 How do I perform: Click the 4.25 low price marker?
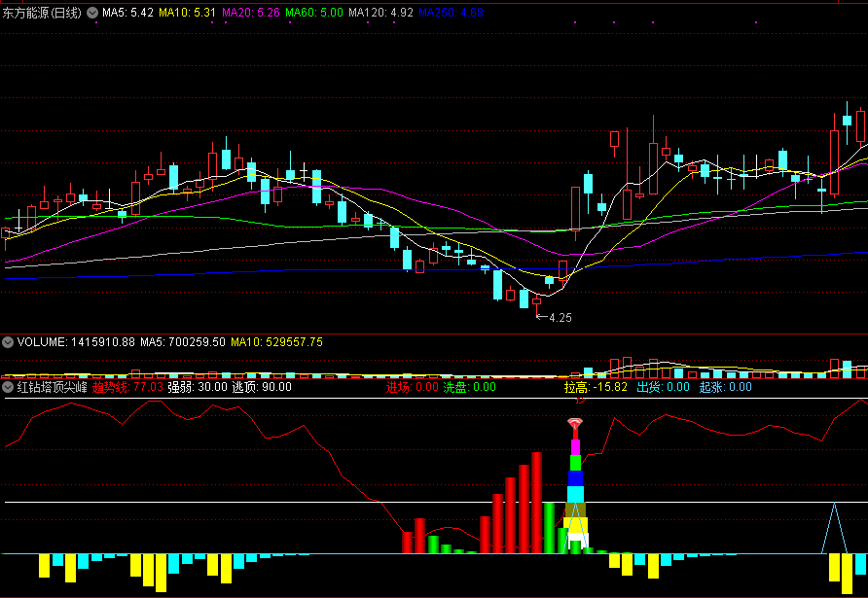[x=554, y=318]
